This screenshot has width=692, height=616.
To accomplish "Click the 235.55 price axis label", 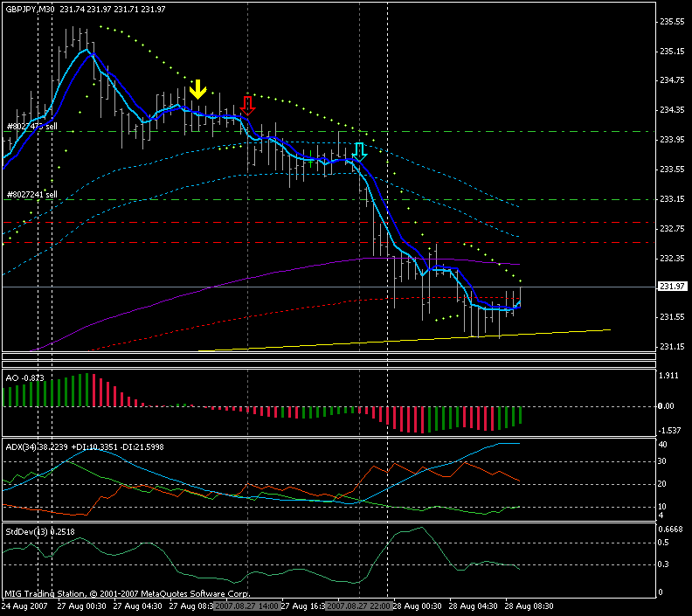I will click(x=672, y=21).
